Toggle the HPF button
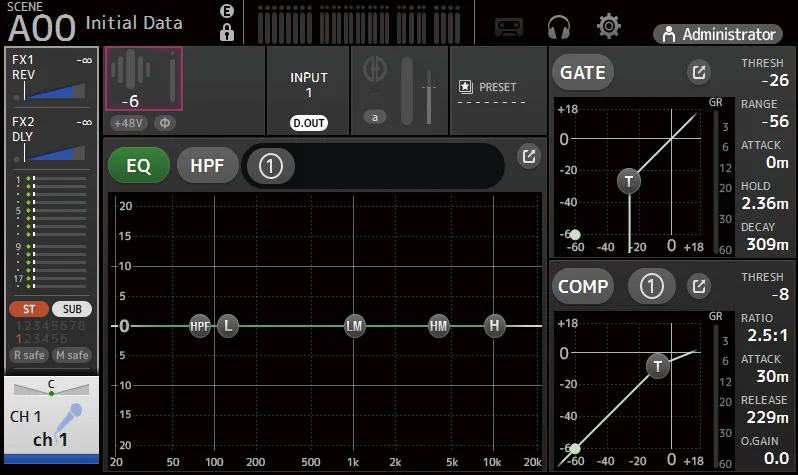The width and height of the screenshot is (798, 475). 207,165
